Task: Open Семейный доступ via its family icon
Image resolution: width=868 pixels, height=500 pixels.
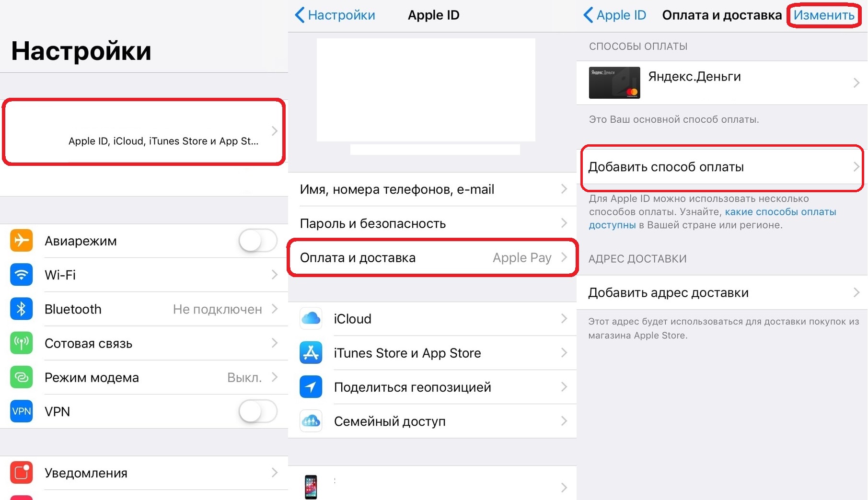Action: (x=311, y=421)
